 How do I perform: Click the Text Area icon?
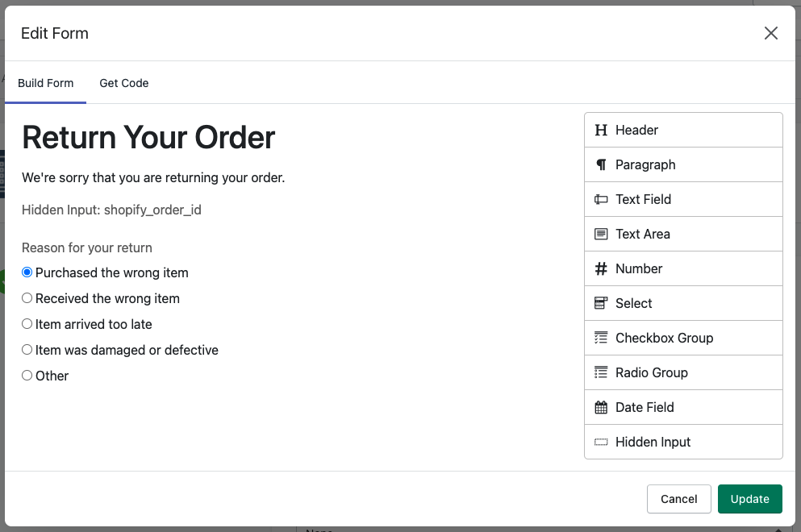tap(601, 235)
